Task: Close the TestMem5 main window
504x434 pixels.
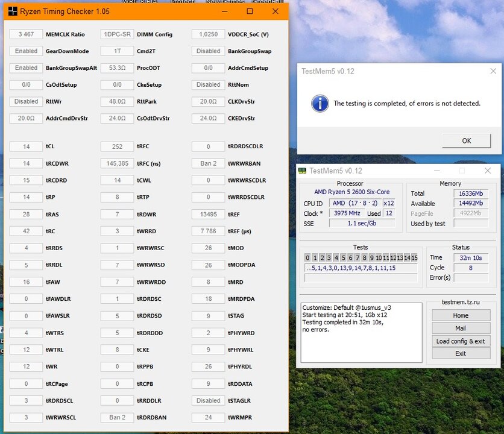Action: [488, 171]
